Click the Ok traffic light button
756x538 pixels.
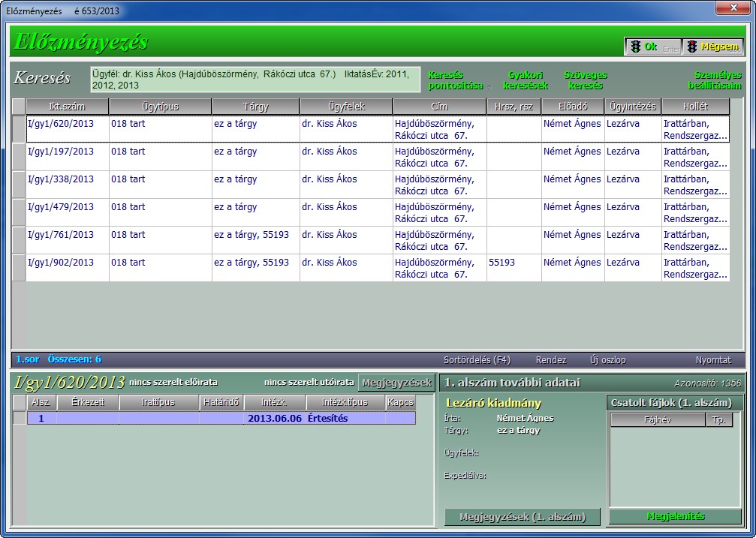[652, 47]
